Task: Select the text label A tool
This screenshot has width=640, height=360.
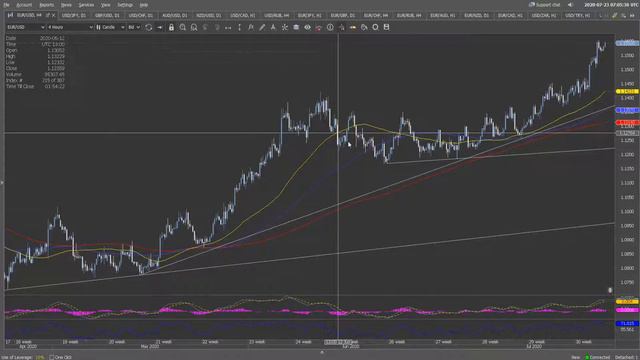Action: click(x=273, y=27)
